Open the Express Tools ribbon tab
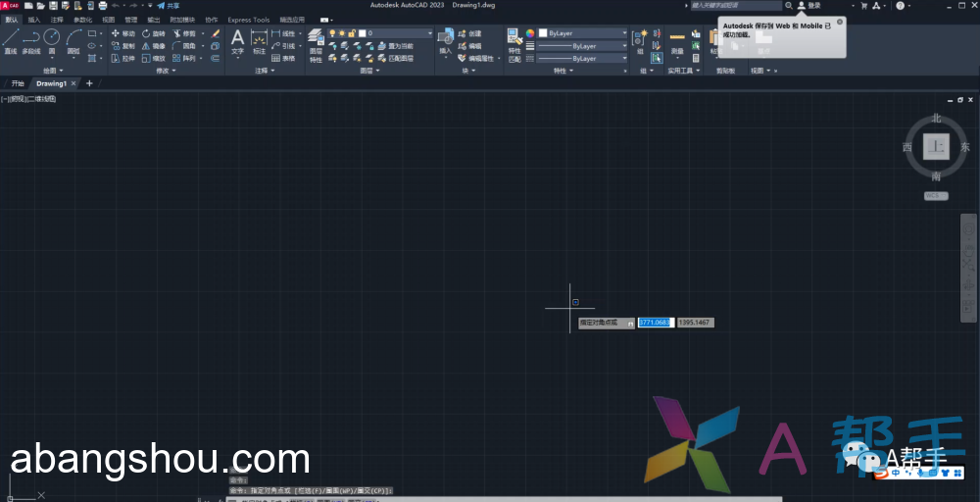 248,20
